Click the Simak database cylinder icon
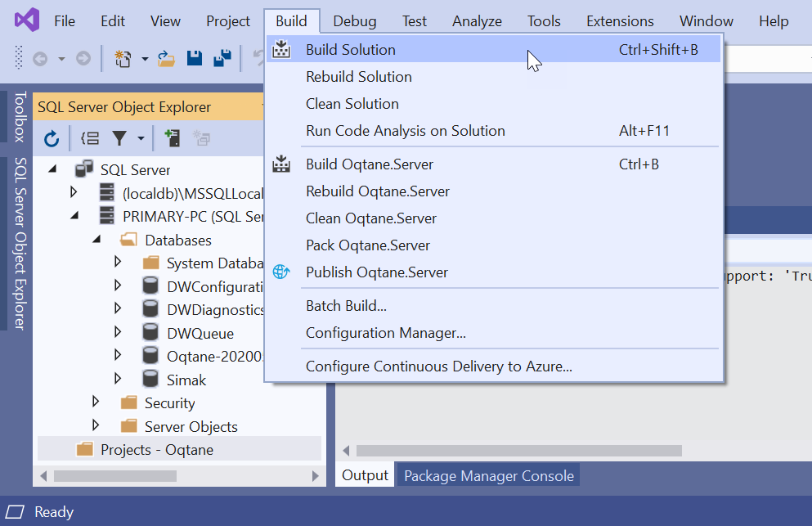812x526 pixels. pos(150,379)
